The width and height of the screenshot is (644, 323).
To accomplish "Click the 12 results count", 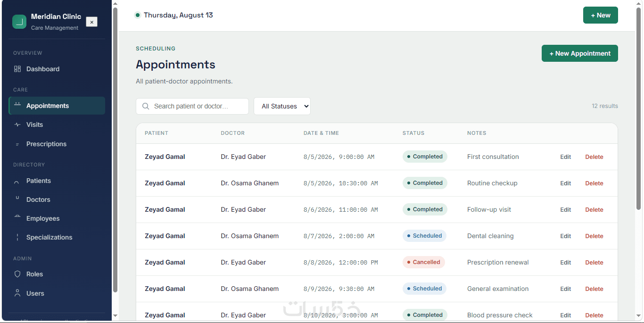I will [x=605, y=106].
